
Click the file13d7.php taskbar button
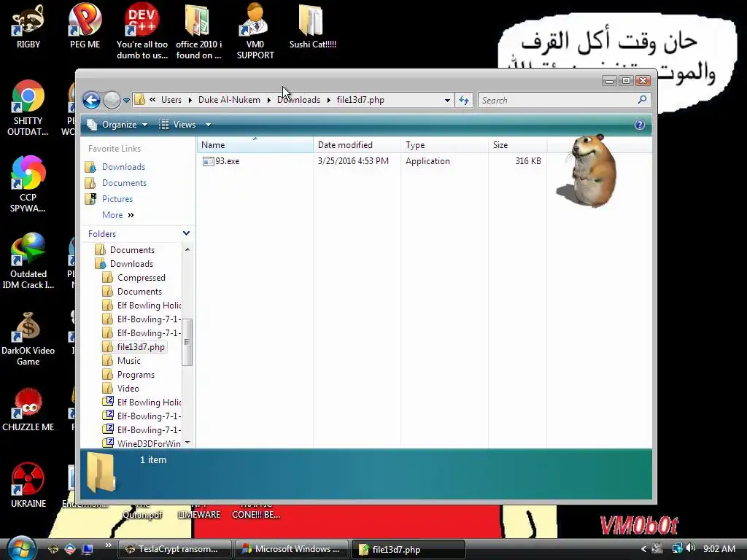409,549
